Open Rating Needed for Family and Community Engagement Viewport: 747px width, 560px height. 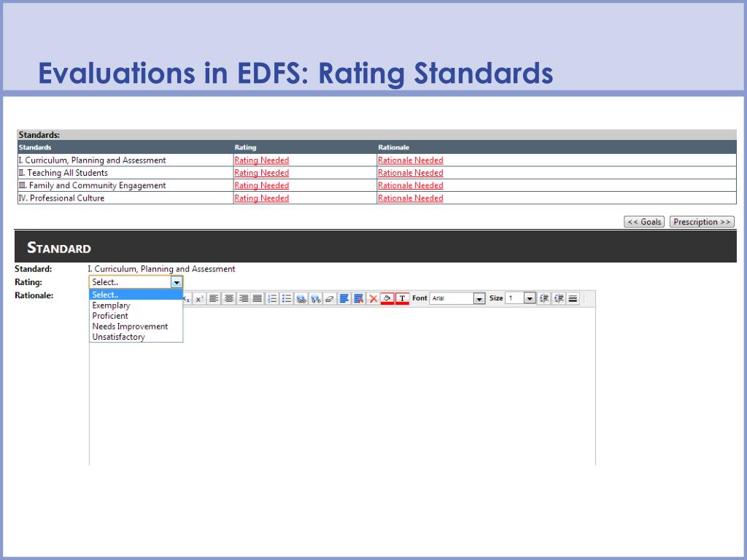coord(262,186)
